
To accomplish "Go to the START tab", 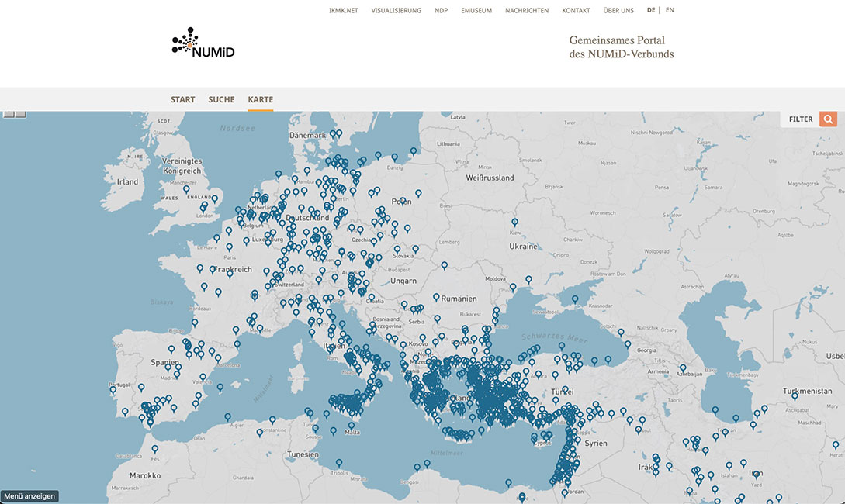I will point(182,99).
